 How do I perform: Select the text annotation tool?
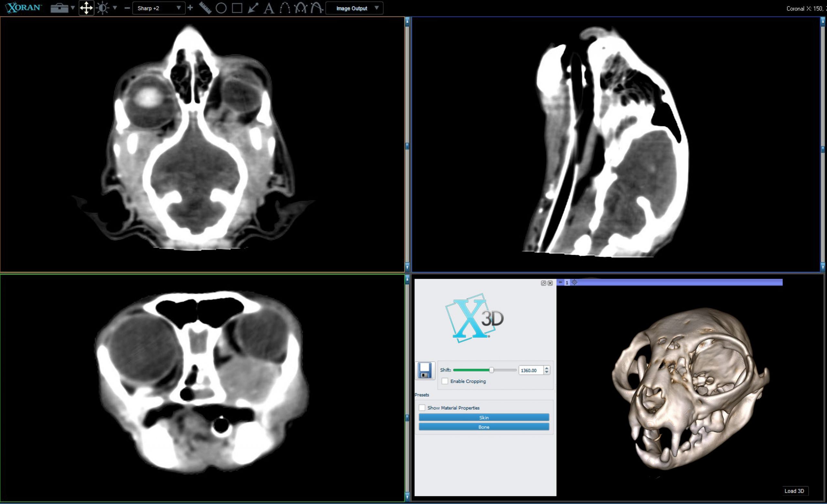click(x=269, y=8)
